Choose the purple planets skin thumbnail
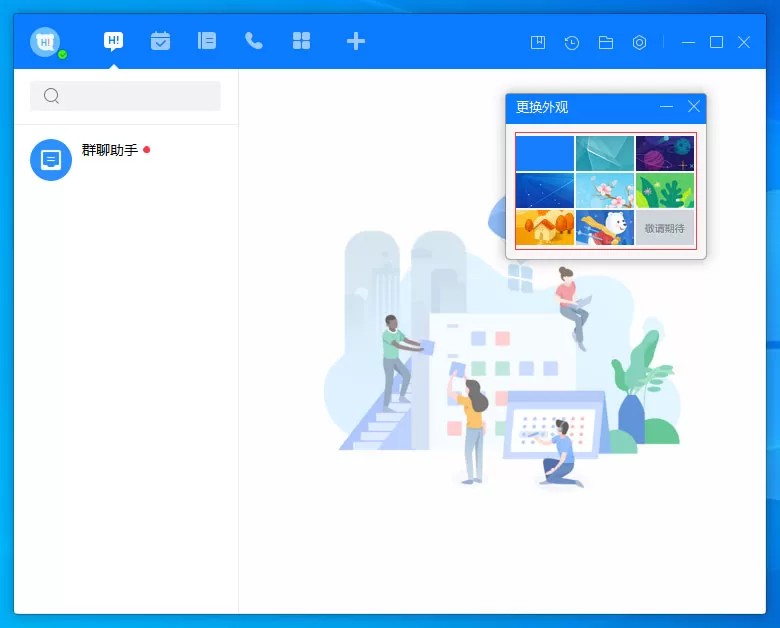Image resolution: width=780 pixels, height=628 pixels. (665, 154)
